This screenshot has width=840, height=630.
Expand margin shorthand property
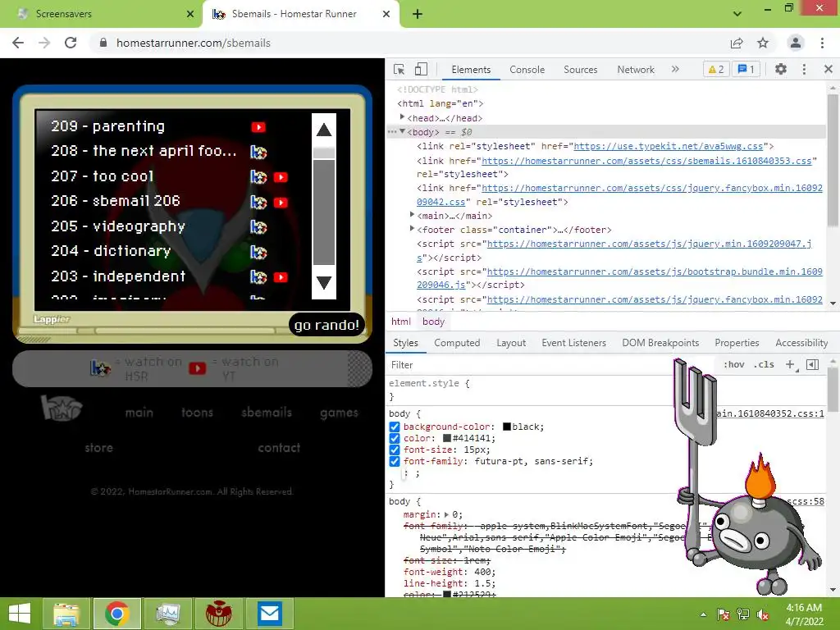tap(446, 515)
